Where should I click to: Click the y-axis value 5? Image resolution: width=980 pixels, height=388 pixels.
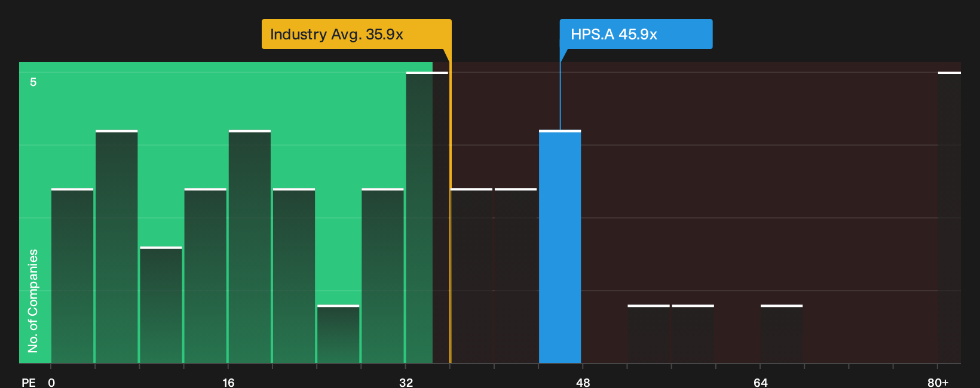pos(33,82)
